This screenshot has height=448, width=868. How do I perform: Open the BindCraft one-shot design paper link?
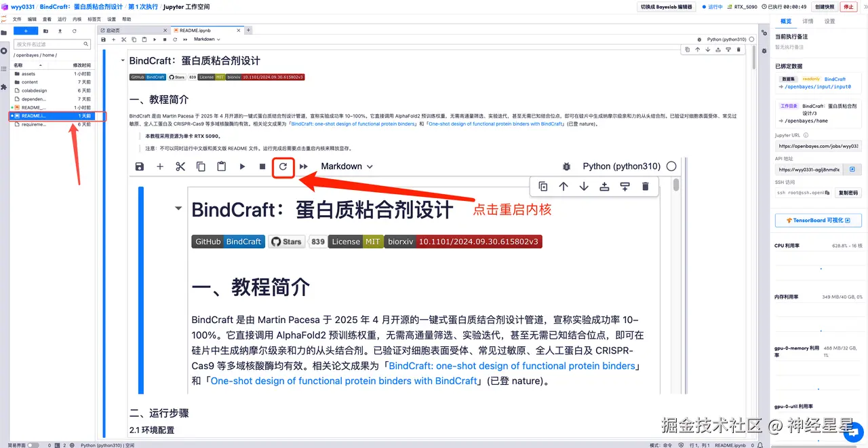(353, 124)
